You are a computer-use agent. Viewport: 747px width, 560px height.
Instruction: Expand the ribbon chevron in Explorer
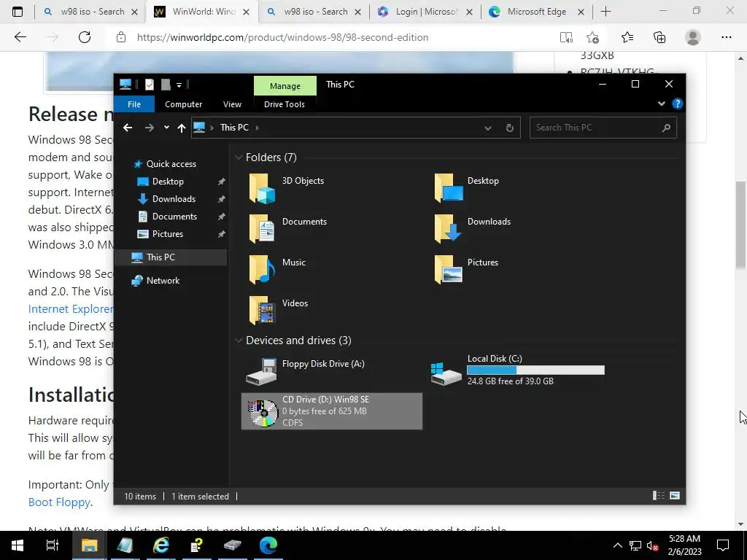pyautogui.click(x=661, y=104)
